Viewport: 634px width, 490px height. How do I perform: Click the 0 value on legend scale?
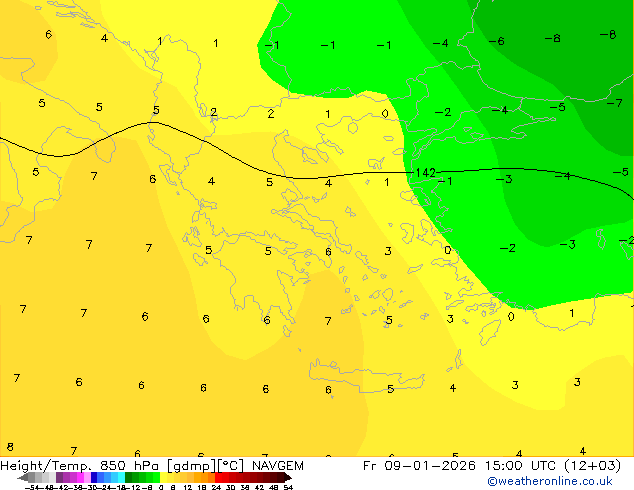coord(161,487)
